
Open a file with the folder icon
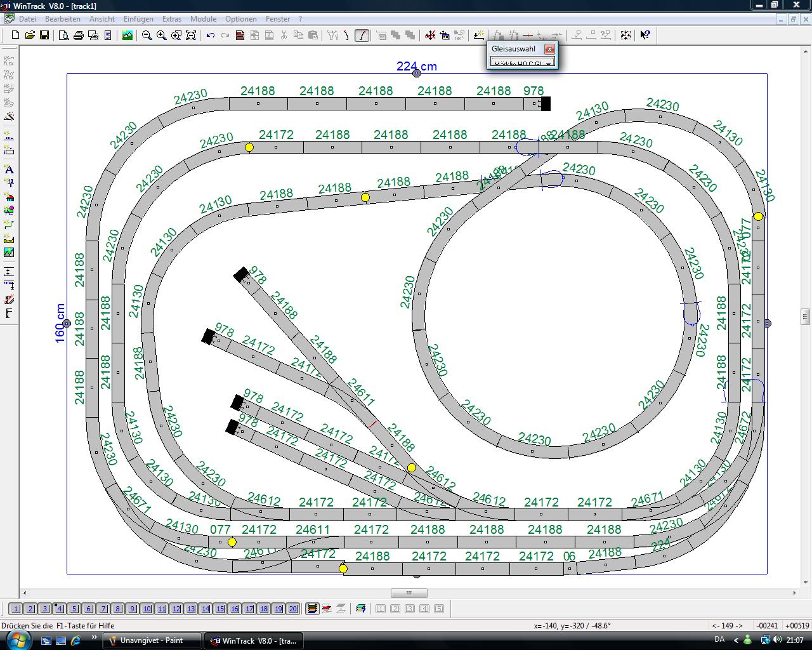pos(30,36)
